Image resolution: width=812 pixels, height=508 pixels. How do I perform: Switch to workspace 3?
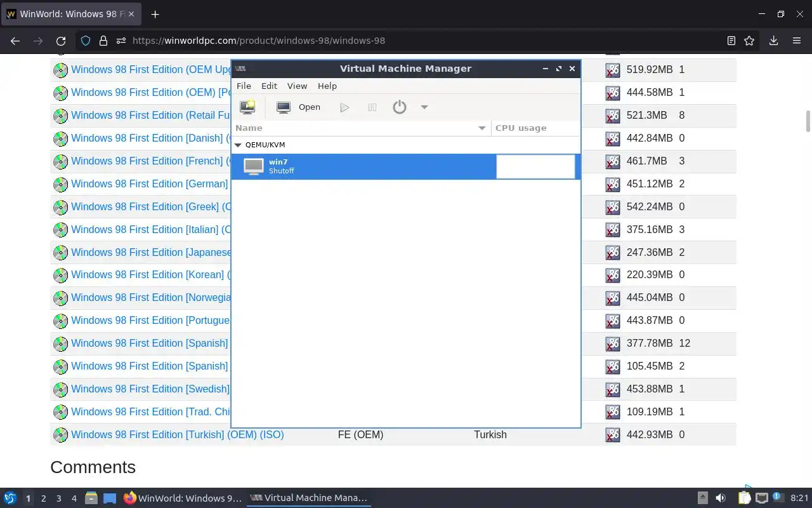coord(58,498)
